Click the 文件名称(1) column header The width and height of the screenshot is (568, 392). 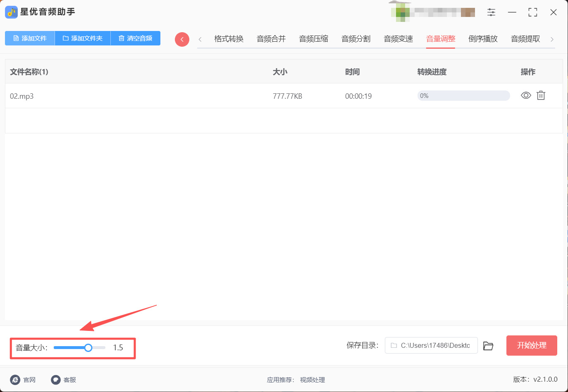[x=29, y=72]
